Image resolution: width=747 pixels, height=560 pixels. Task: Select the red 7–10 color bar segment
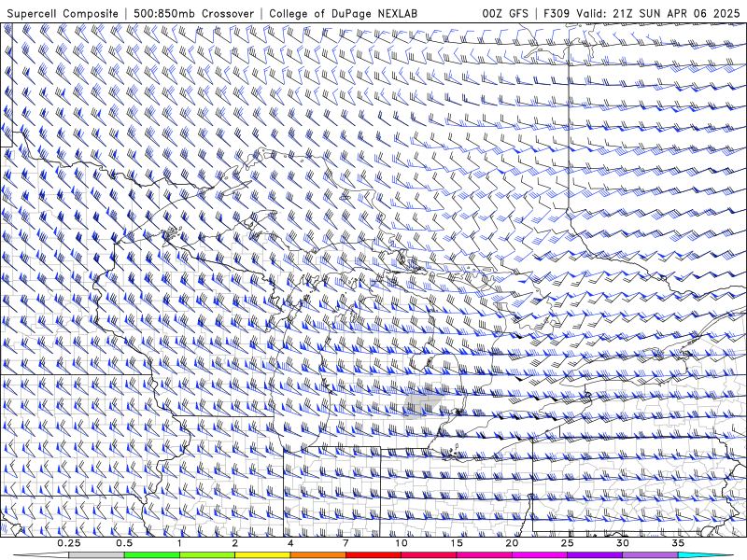[373, 555]
